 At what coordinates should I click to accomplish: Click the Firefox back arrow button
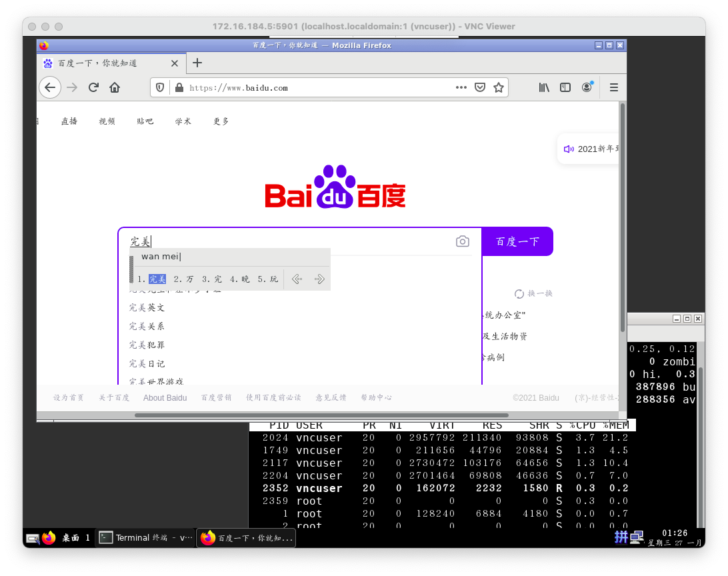tap(50, 88)
